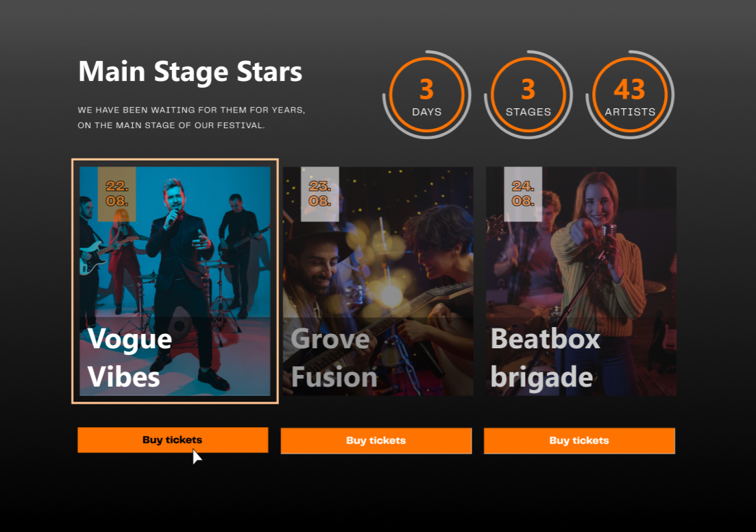Open the Vogue Vibes band card

175,281
